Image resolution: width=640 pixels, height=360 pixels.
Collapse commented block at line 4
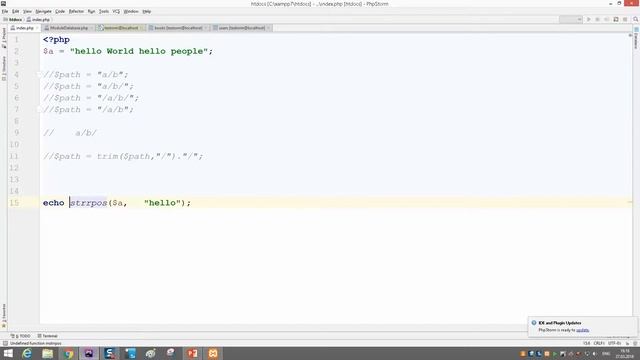[39, 75]
